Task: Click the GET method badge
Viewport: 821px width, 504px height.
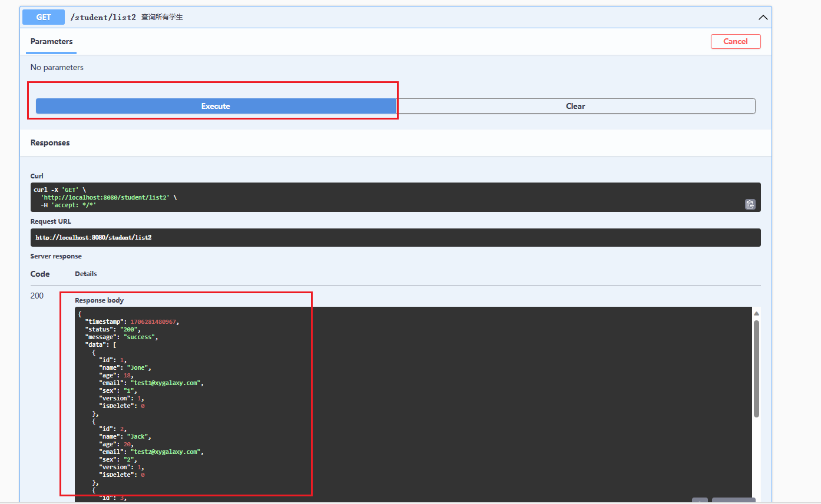Action: click(x=44, y=17)
